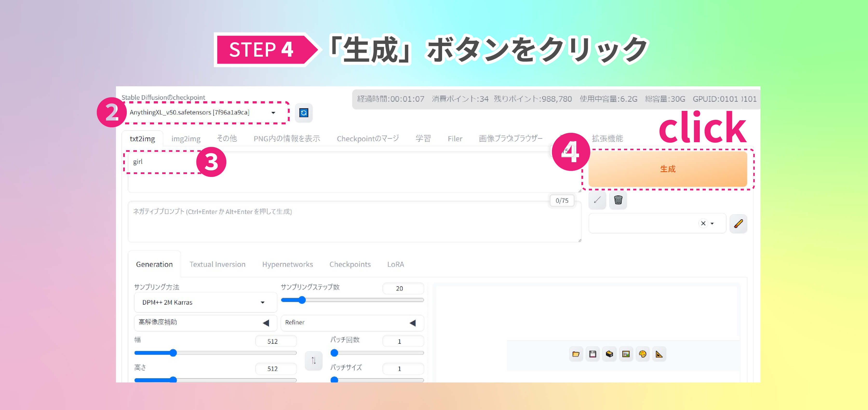Screen dimensions: 868x410
Task: Click the orange 生成 button
Action: pyautogui.click(x=667, y=169)
